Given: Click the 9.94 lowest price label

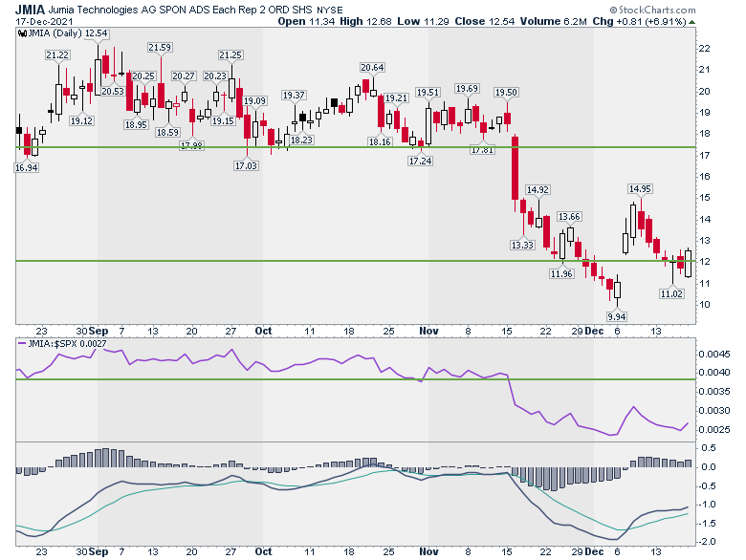Looking at the screenshot, I should (616, 316).
